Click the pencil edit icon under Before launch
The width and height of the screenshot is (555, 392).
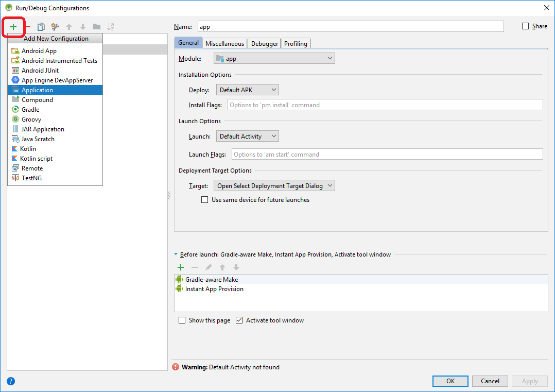(x=209, y=267)
